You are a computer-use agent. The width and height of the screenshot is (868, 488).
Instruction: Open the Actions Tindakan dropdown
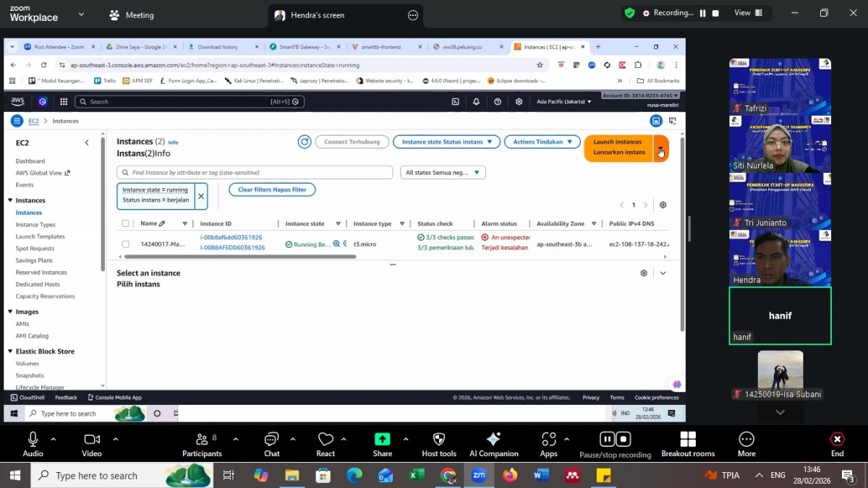pyautogui.click(x=542, y=142)
